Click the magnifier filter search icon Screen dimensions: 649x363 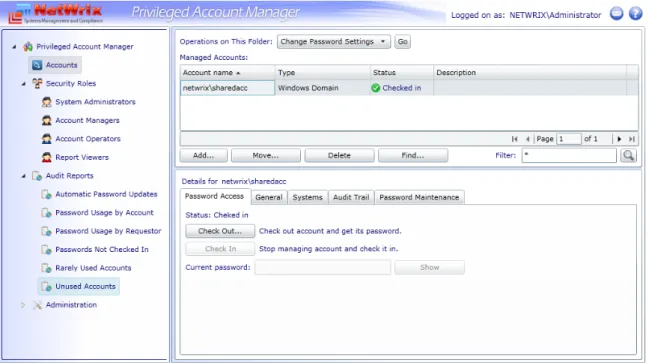[x=628, y=156]
